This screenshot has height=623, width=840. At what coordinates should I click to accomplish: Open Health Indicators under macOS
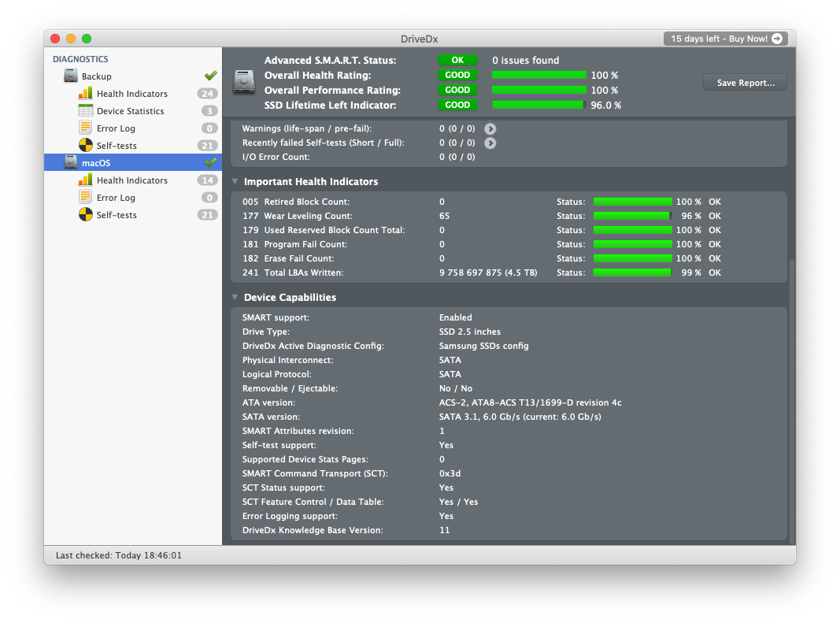coord(133,180)
